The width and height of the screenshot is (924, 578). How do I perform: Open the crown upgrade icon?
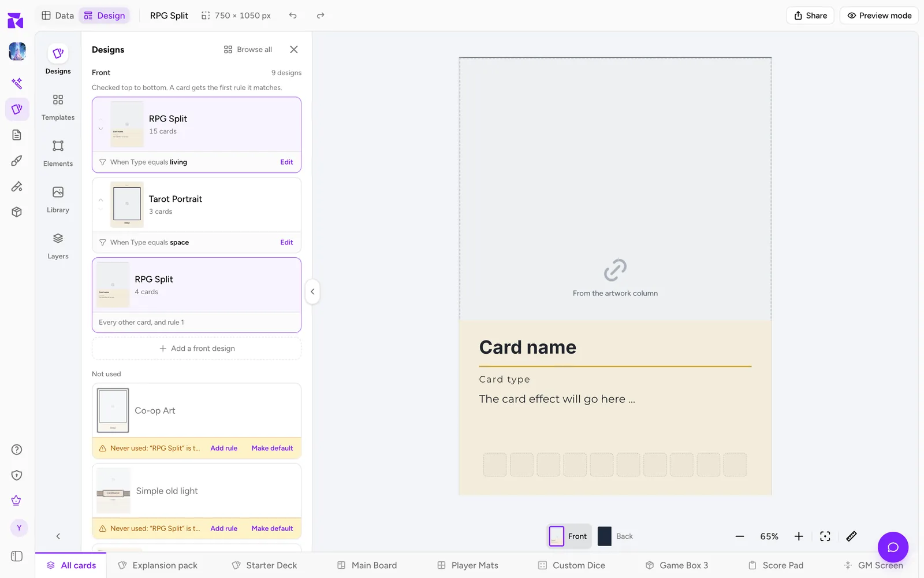pyautogui.click(x=17, y=501)
